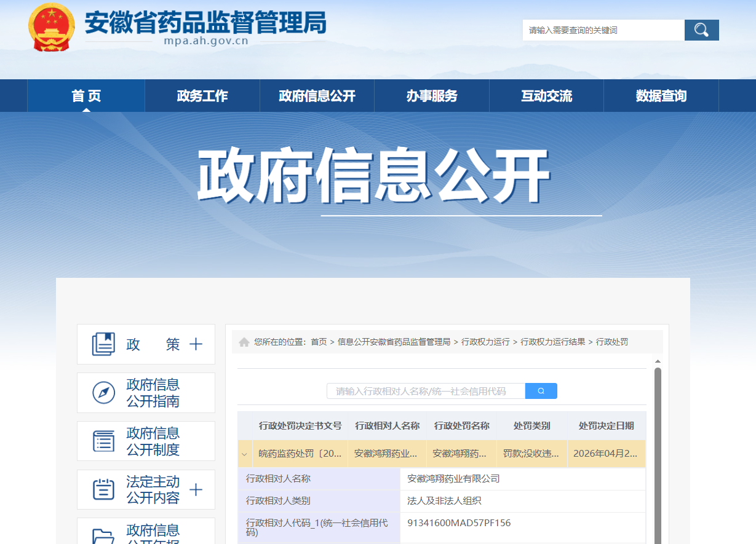
Task: Click the blue search button in table filter
Action: [541, 391]
